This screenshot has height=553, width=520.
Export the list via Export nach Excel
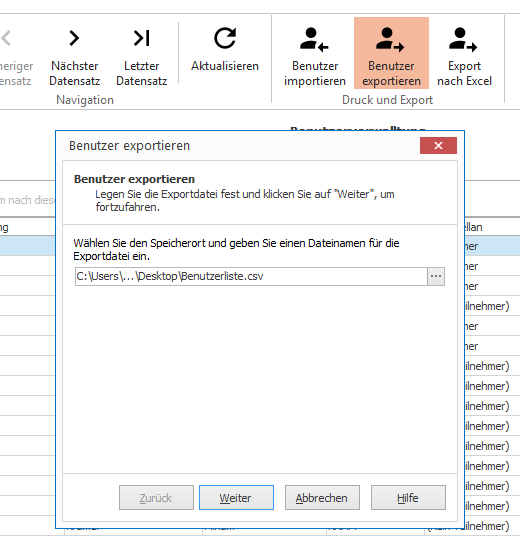click(464, 54)
